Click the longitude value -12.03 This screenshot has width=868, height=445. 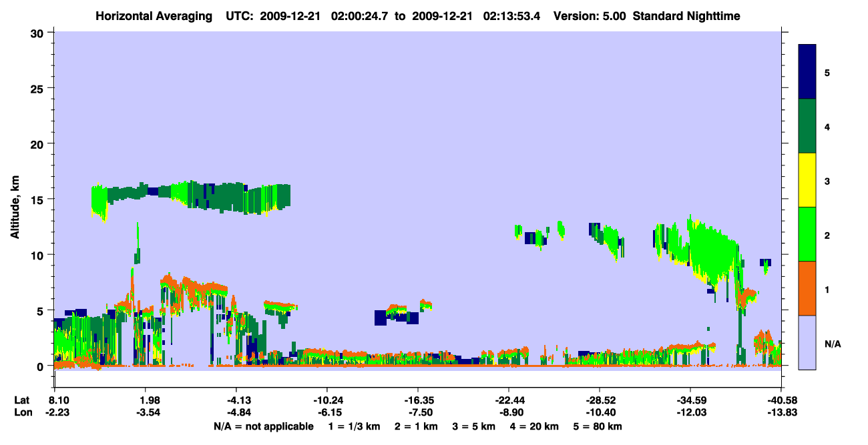click(x=690, y=413)
